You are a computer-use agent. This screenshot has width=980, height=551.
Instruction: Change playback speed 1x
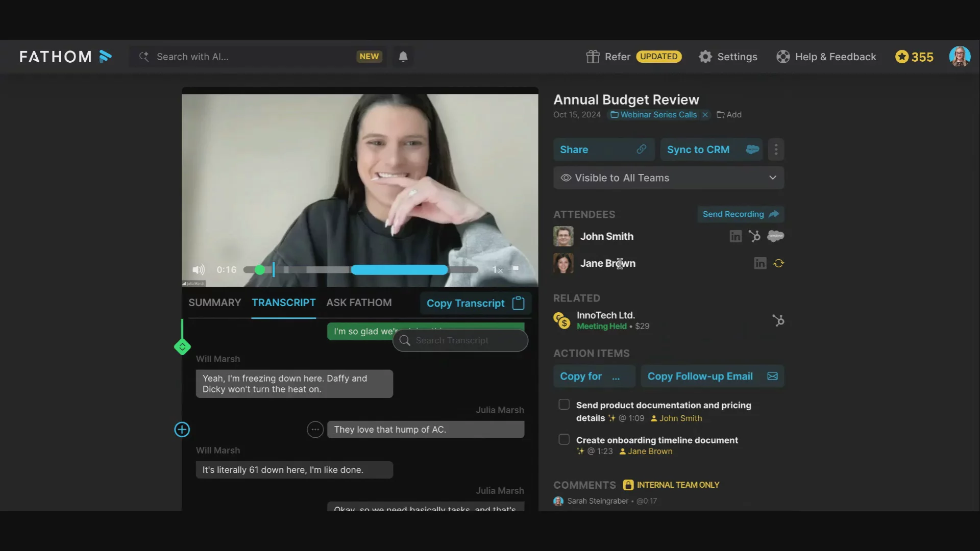(x=498, y=270)
